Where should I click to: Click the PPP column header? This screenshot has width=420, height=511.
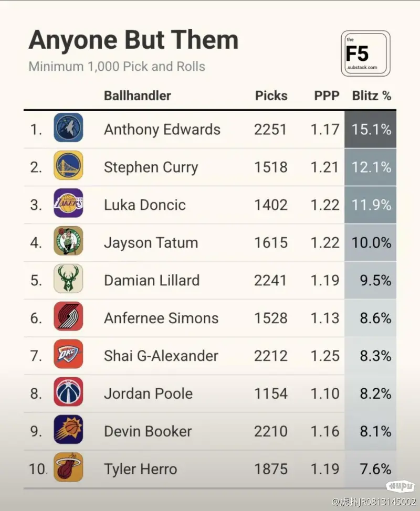(x=327, y=96)
